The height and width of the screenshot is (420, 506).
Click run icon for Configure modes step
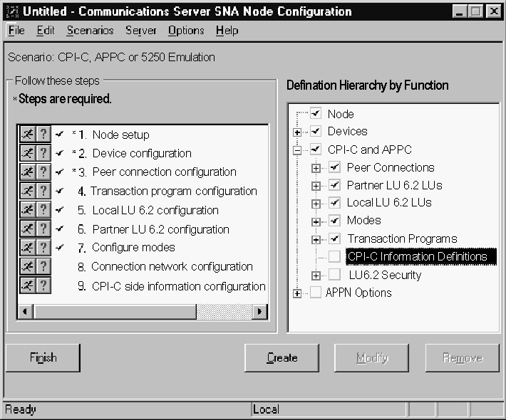tap(26, 248)
